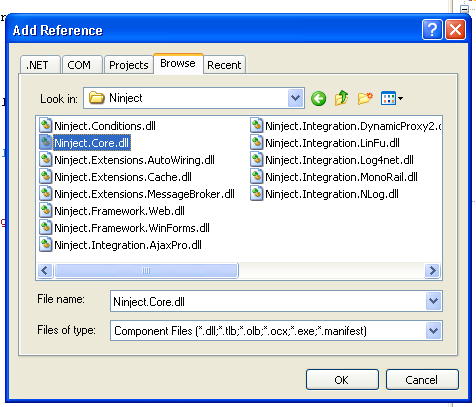Click the Ninject.Extensions.MessageBroker.dll file icon
476x407 pixels.
[46, 194]
